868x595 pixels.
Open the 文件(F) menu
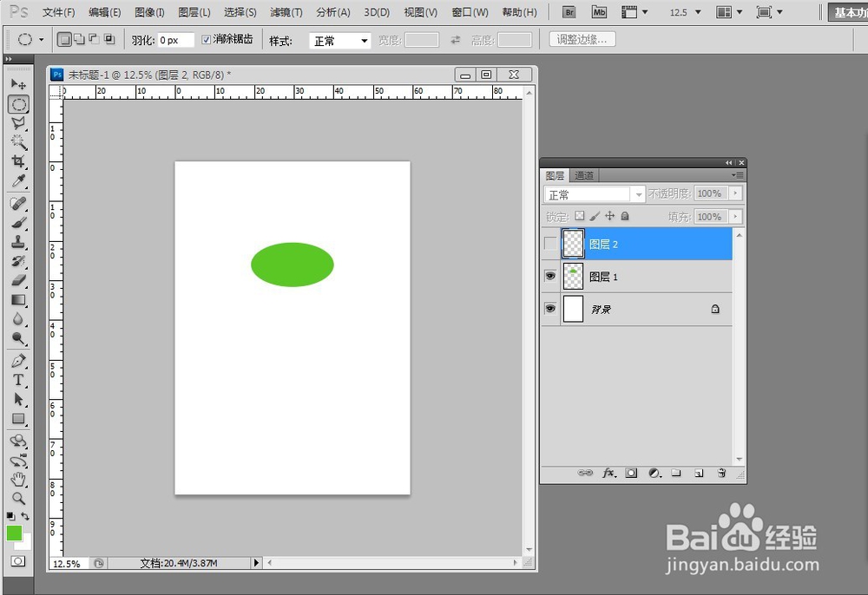coord(59,12)
